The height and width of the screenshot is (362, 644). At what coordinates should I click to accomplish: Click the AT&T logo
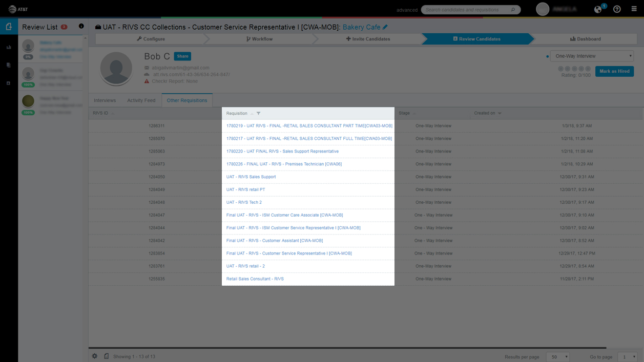click(18, 9)
